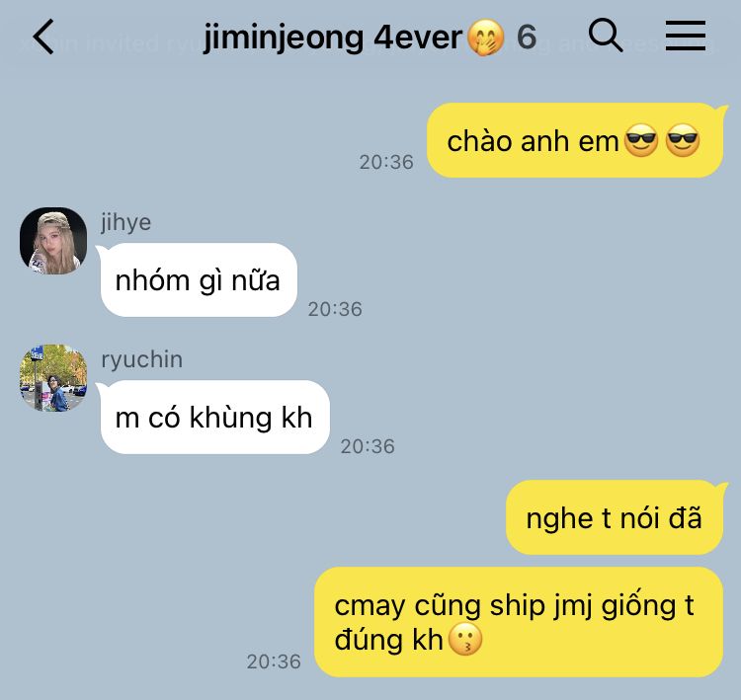741x700 pixels.
Task: Tap the 'cmay cũng ship jmj' message
Action: coord(519,622)
